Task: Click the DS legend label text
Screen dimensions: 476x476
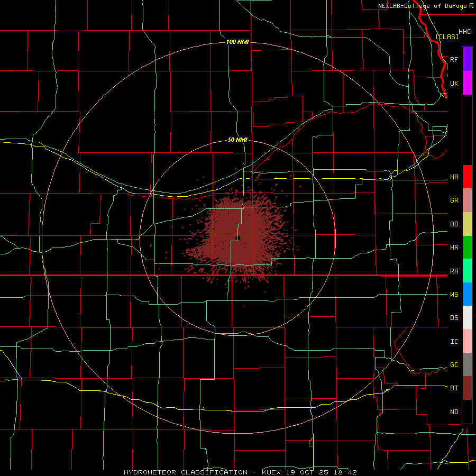Action: 454,318
